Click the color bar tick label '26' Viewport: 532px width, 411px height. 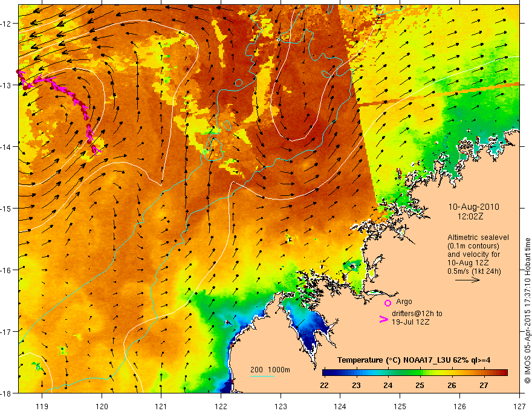point(452,385)
